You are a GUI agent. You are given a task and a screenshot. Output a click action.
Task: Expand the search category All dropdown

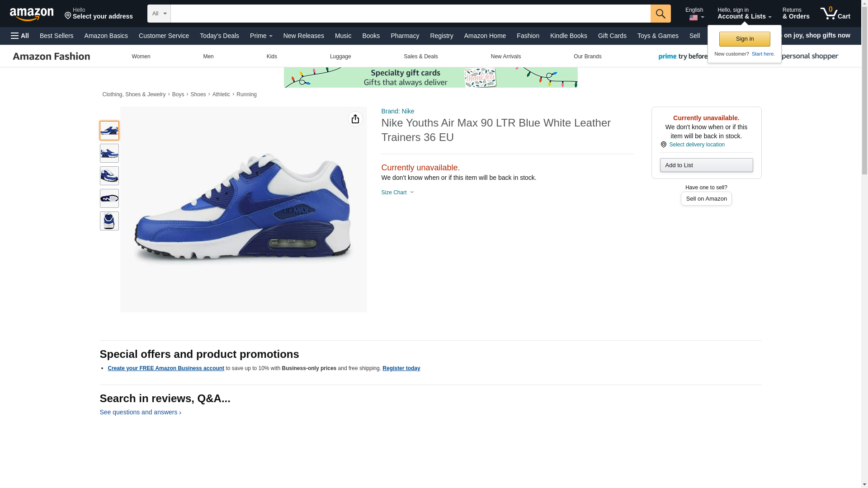pos(159,14)
